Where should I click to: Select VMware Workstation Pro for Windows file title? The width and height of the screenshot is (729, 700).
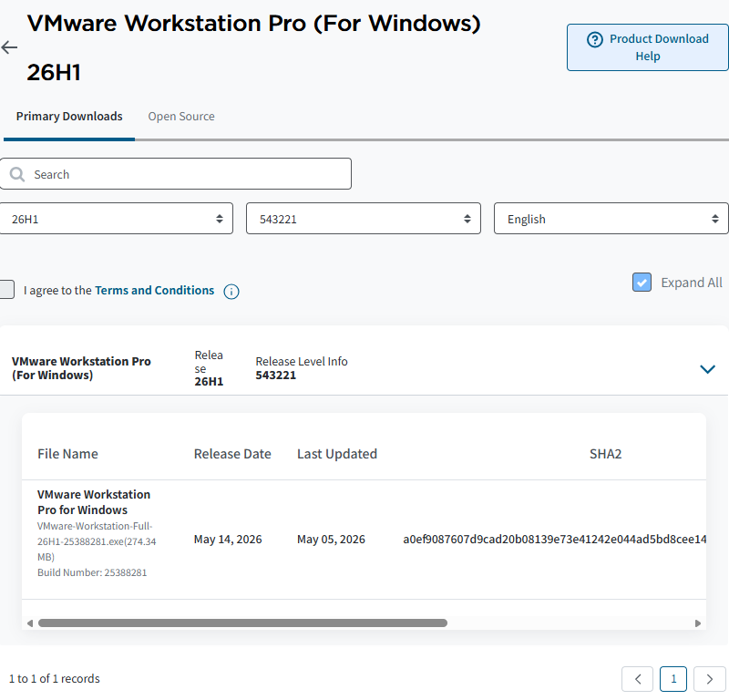pyautogui.click(x=94, y=502)
